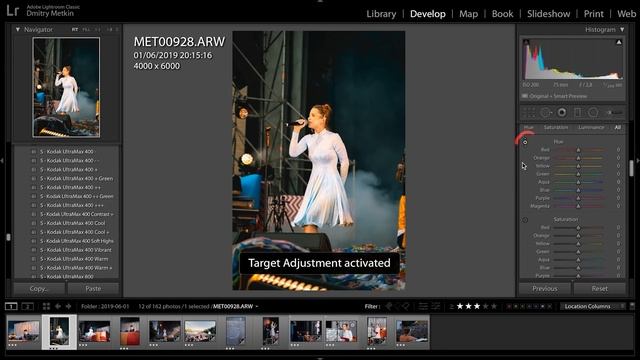Hide the left panel group arrow
Image resolution: width=640 pixels, height=360 pixels.
2,161
